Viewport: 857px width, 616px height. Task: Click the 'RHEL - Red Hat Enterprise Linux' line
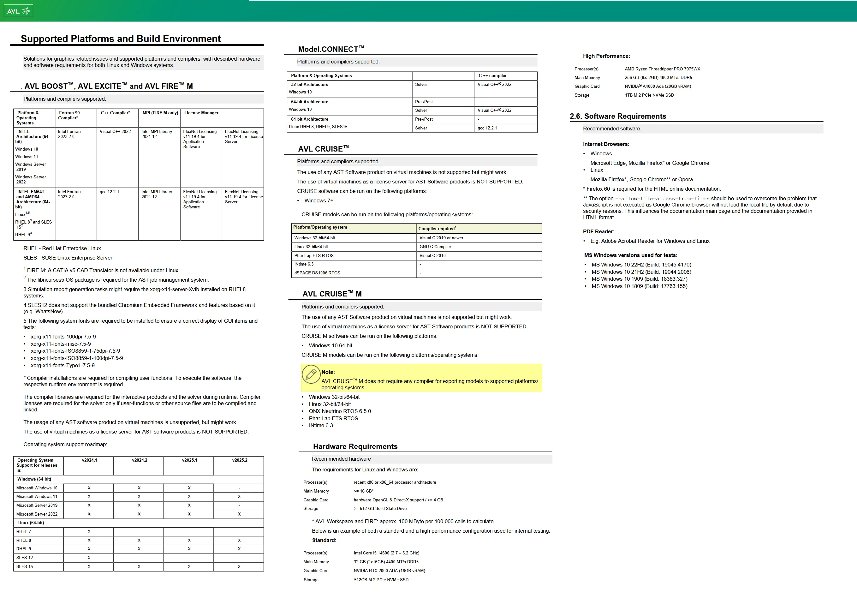point(62,248)
